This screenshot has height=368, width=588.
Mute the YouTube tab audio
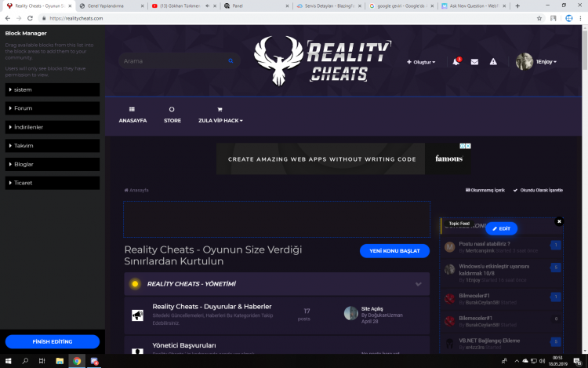206,5
